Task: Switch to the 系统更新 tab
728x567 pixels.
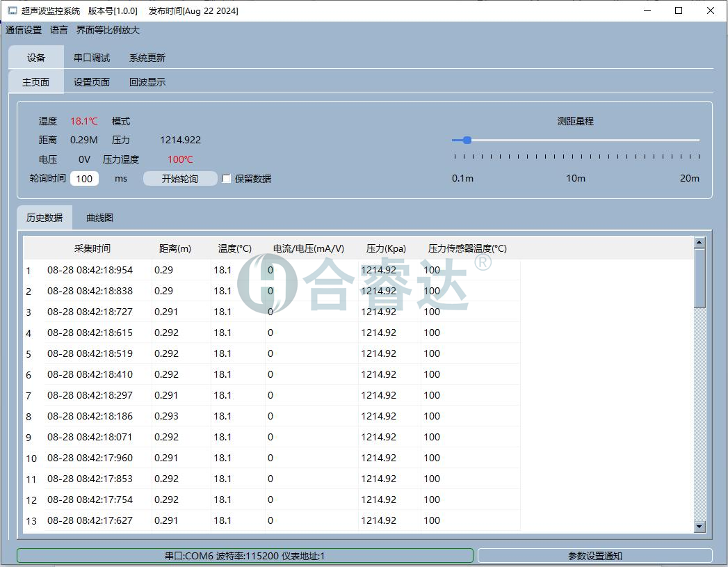Action: (147, 58)
